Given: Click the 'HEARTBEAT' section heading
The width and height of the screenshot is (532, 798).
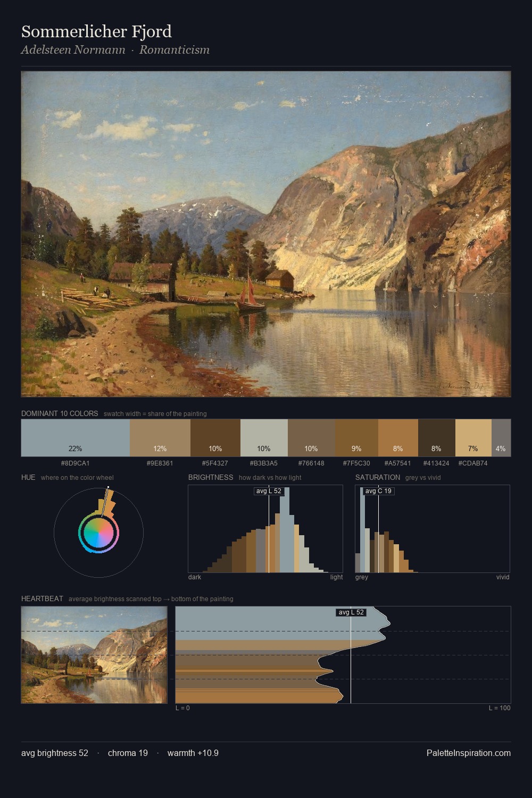Looking at the screenshot, I should pos(42,598).
